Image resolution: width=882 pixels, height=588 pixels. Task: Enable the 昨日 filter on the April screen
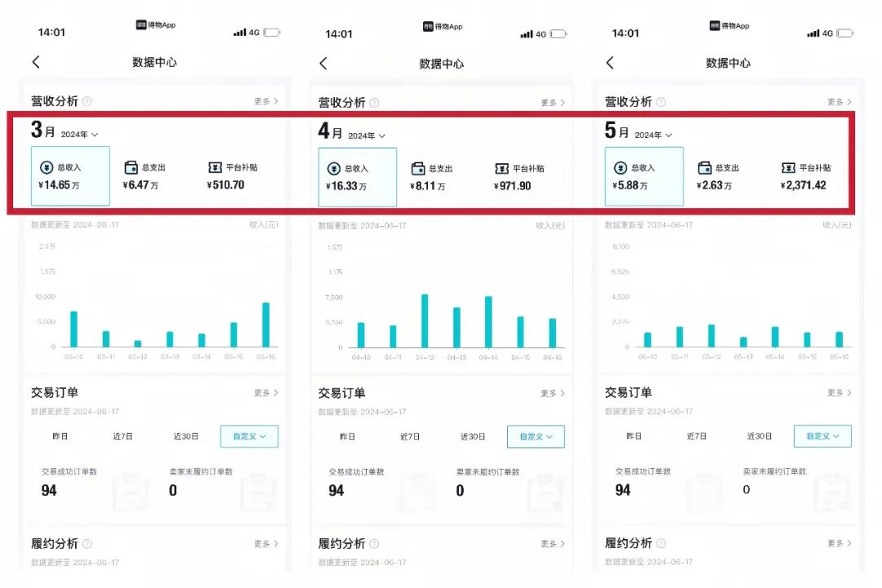coord(346,436)
